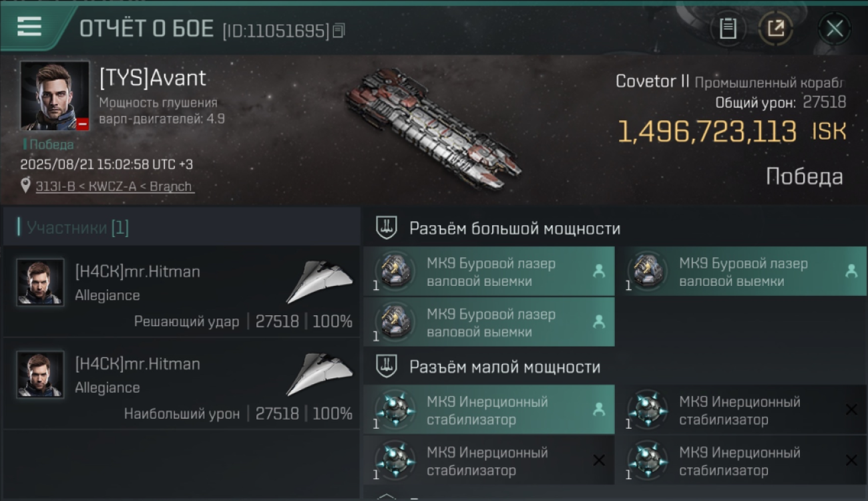This screenshot has height=501, width=868.
Task: Select the first МК9 Буровой лазер module
Action: pos(489,271)
